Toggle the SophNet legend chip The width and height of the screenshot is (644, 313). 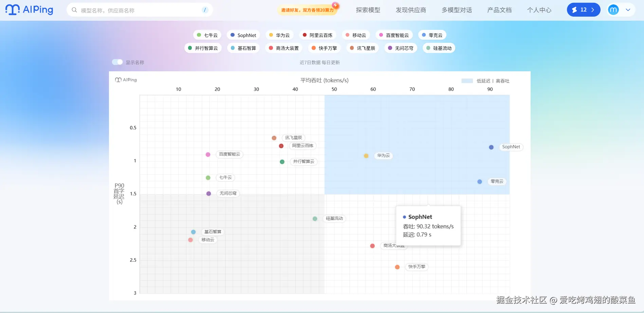pyautogui.click(x=243, y=35)
